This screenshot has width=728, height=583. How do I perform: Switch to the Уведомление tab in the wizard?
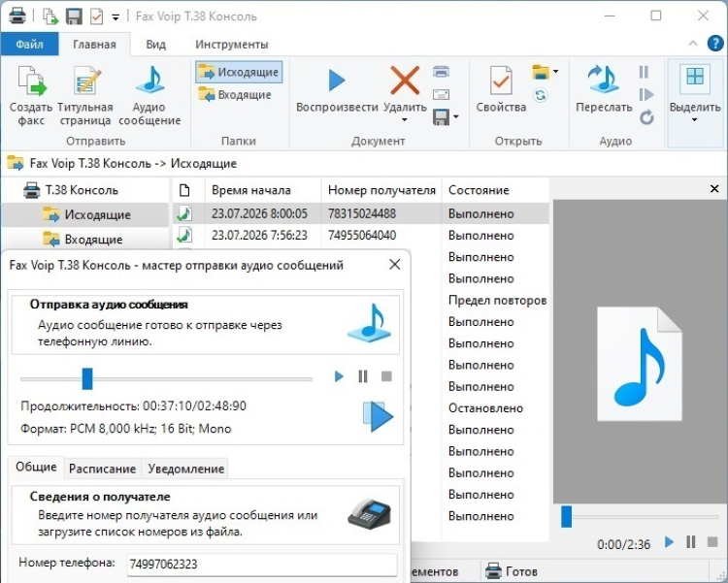(185, 469)
